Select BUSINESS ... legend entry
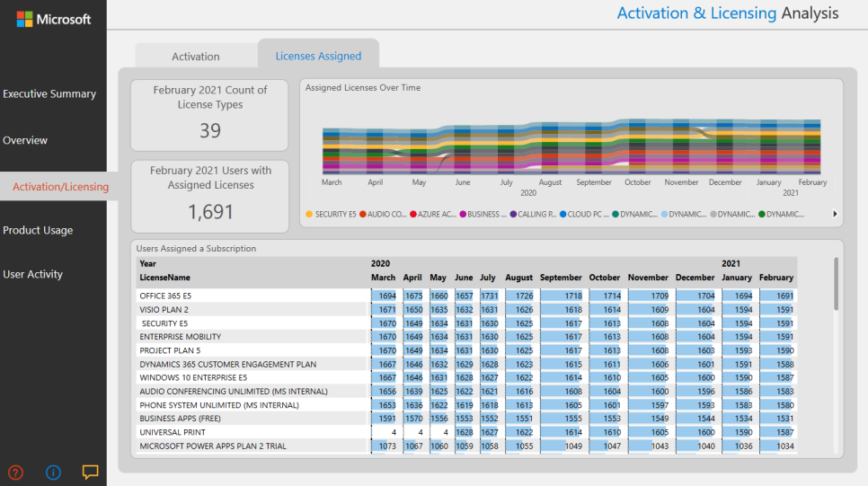The width and height of the screenshot is (868, 486). click(x=483, y=214)
